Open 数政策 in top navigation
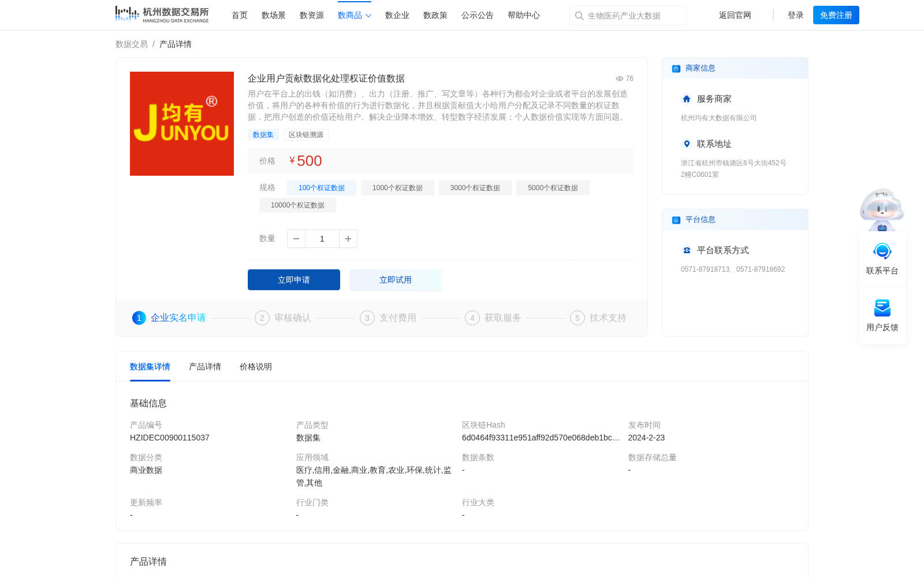The width and height of the screenshot is (924, 578). click(435, 16)
